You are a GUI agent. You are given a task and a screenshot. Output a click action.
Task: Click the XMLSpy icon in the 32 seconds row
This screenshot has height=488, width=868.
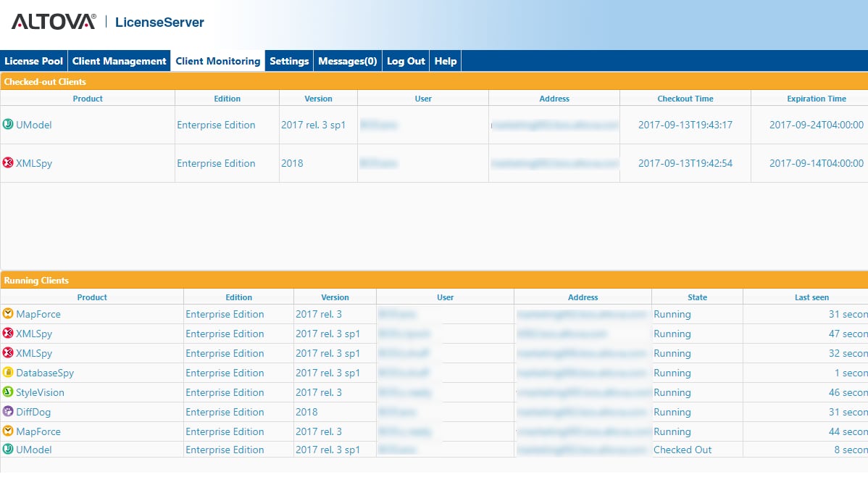pyautogui.click(x=8, y=353)
